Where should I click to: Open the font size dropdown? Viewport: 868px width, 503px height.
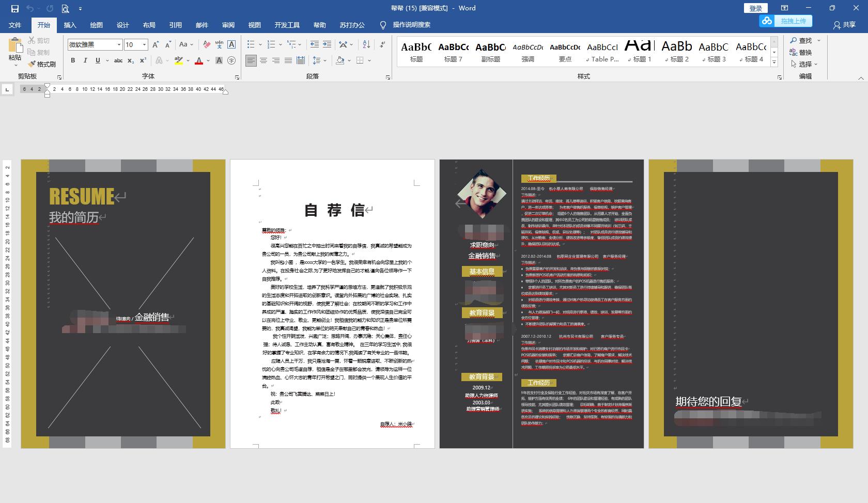click(x=145, y=45)
